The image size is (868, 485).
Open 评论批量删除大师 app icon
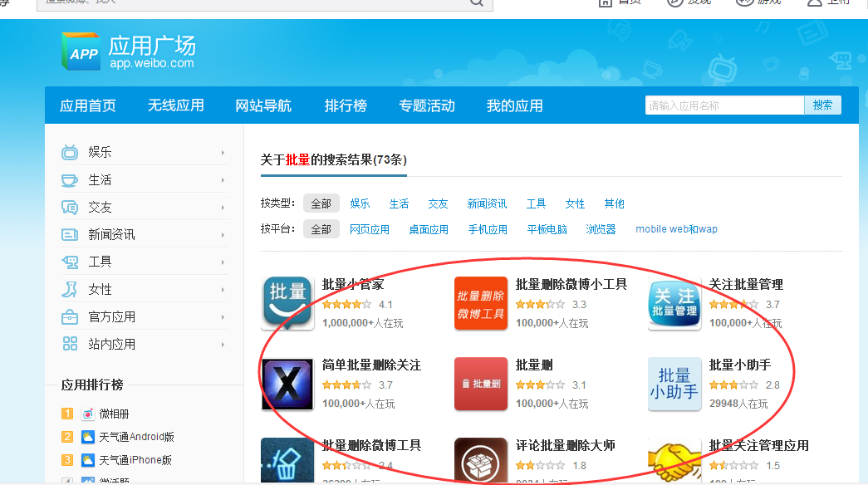480,461
